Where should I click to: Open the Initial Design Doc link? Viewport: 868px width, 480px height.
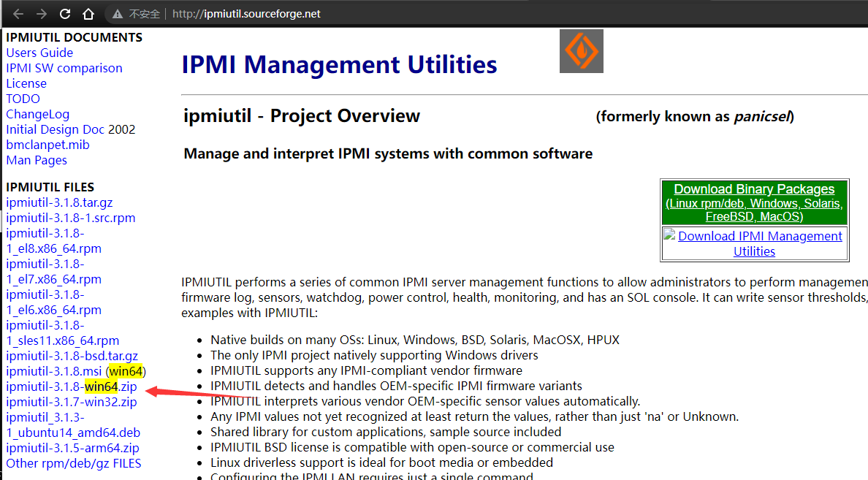pyautogui.click(x=56, y=129)
